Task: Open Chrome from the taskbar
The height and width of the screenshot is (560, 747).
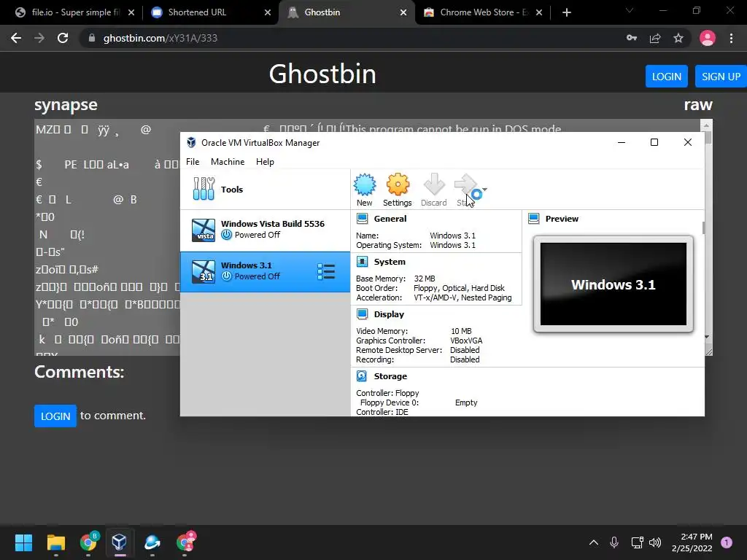Action: (88, 542)
